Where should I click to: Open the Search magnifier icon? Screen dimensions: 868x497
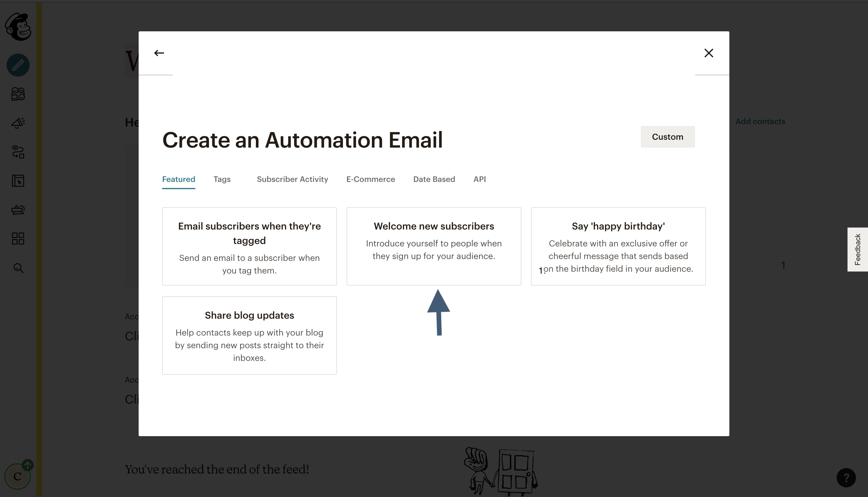18,268
